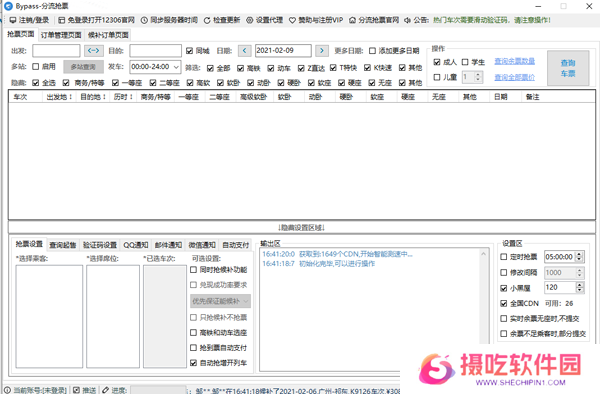Select the 抢票页面 tab
The height and width of the screenshot is (394, 600).
[x=21, y=34]
